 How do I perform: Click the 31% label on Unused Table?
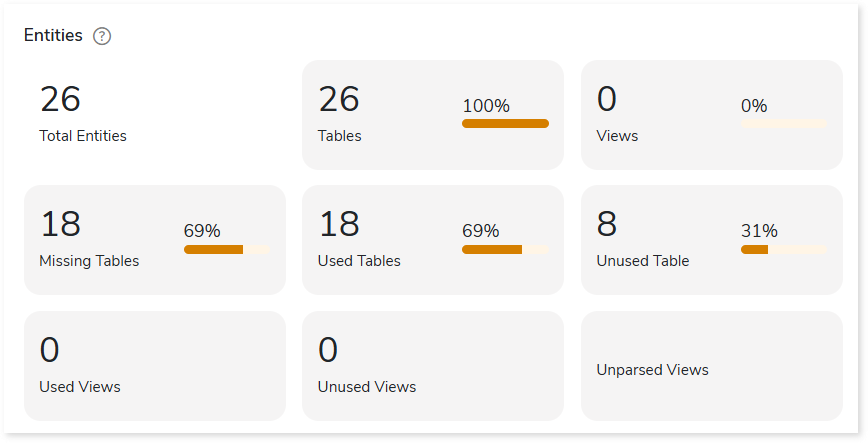click(x=759, y=231)
